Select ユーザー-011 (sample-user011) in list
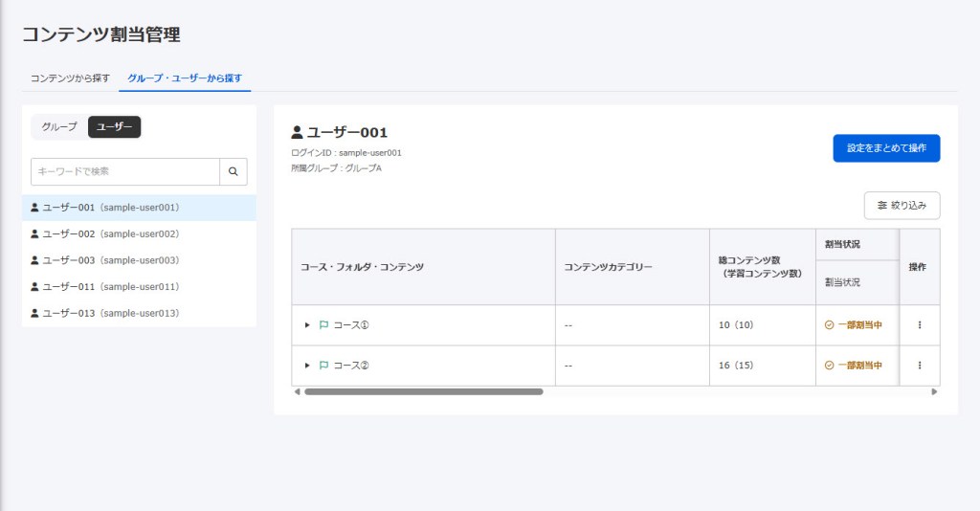 click(139, 287)
